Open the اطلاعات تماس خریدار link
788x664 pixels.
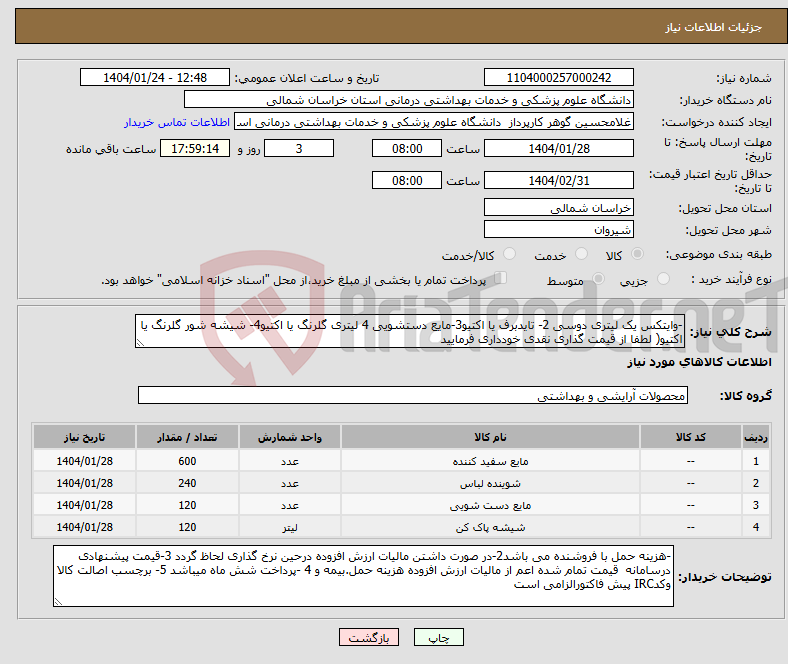tap(177, 122)
